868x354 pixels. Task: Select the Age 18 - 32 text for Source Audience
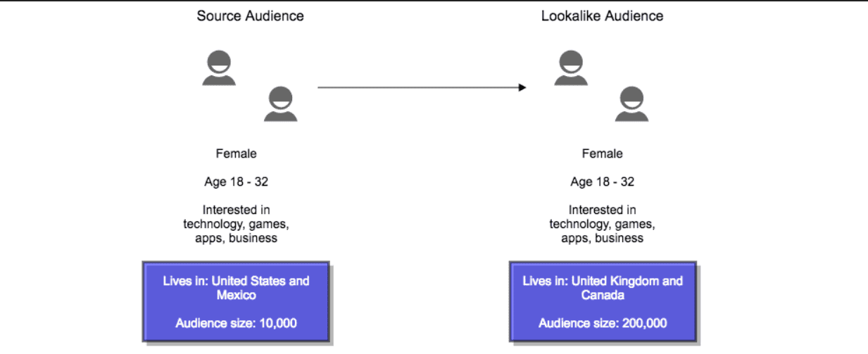click(236, 182)
